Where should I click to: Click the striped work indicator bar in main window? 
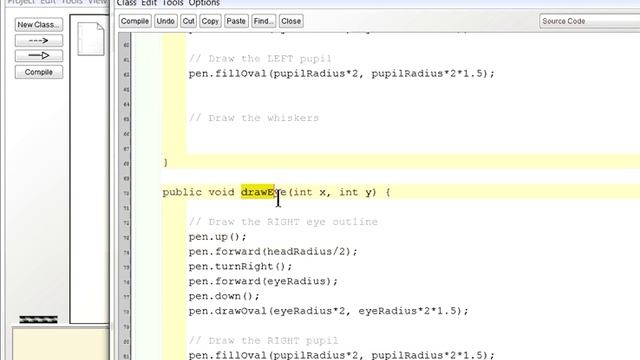(38, 320)
